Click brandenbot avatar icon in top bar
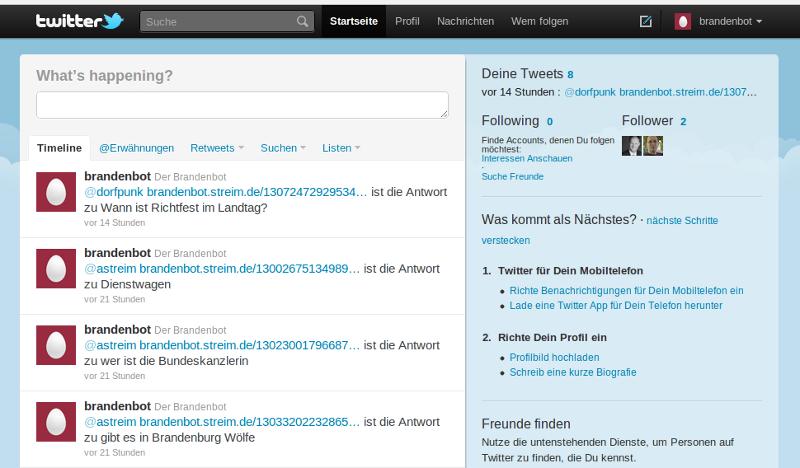The image size is (800, 468). [x=683, y=21]
